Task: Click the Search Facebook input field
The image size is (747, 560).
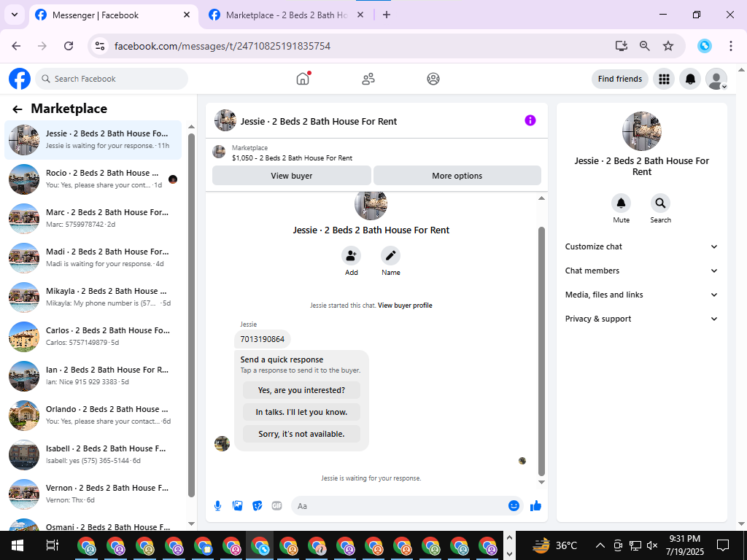Action: 112,79
